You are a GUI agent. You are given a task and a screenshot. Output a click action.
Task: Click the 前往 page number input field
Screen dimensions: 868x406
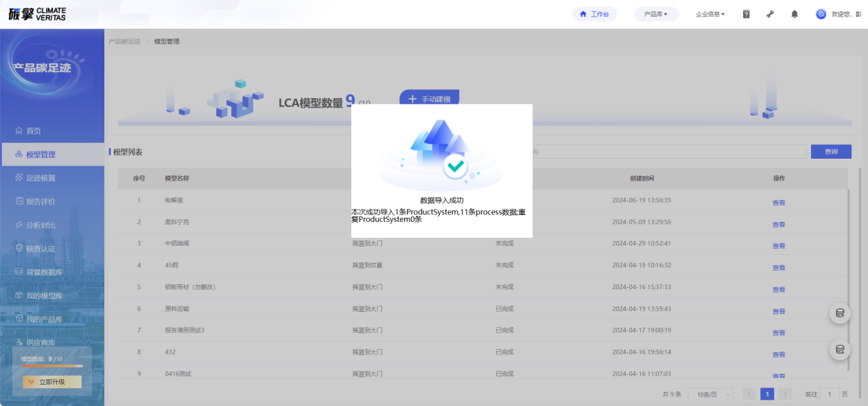point(829,394)
